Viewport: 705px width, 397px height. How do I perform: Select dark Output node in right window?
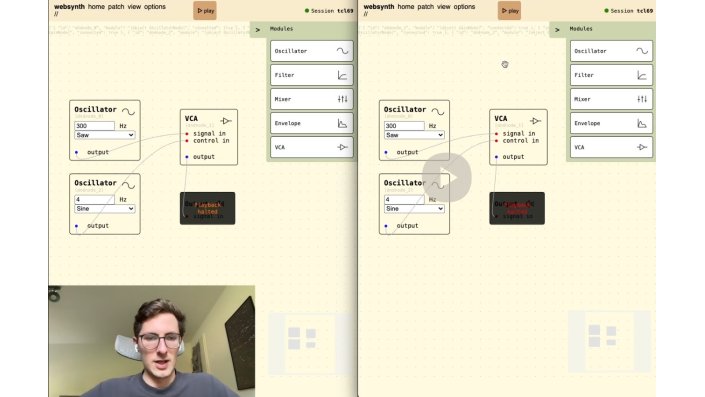click(x=517, y=208)
